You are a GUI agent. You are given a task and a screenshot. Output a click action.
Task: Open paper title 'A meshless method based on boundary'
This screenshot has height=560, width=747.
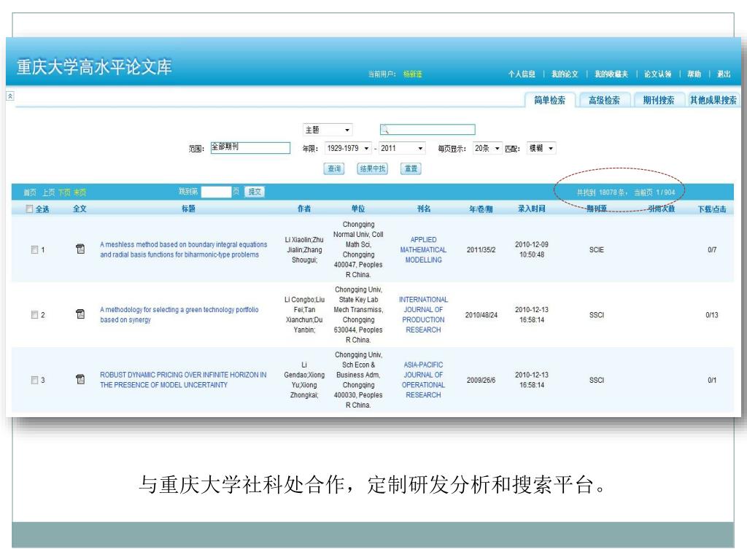pos(183,249)
